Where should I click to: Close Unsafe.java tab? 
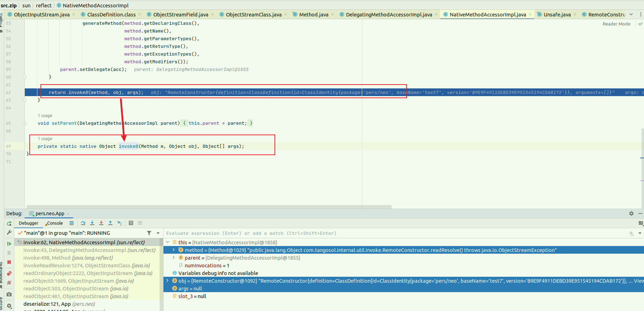[x=575, y=14]
